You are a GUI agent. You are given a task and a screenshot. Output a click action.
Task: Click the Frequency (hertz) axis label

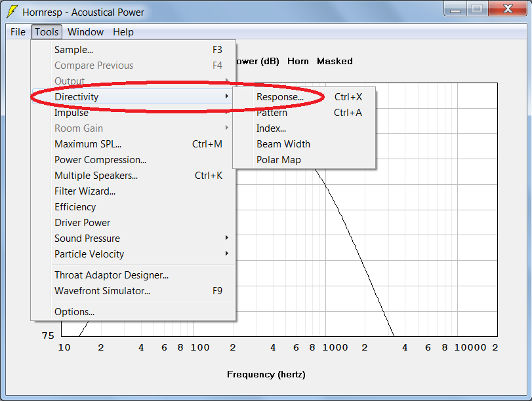pos(266,374)
